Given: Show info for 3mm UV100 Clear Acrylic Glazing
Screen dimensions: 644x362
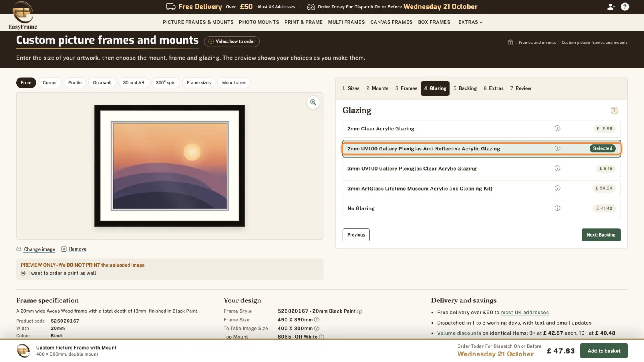Looking at the screenshot, I should coord(557,168).
